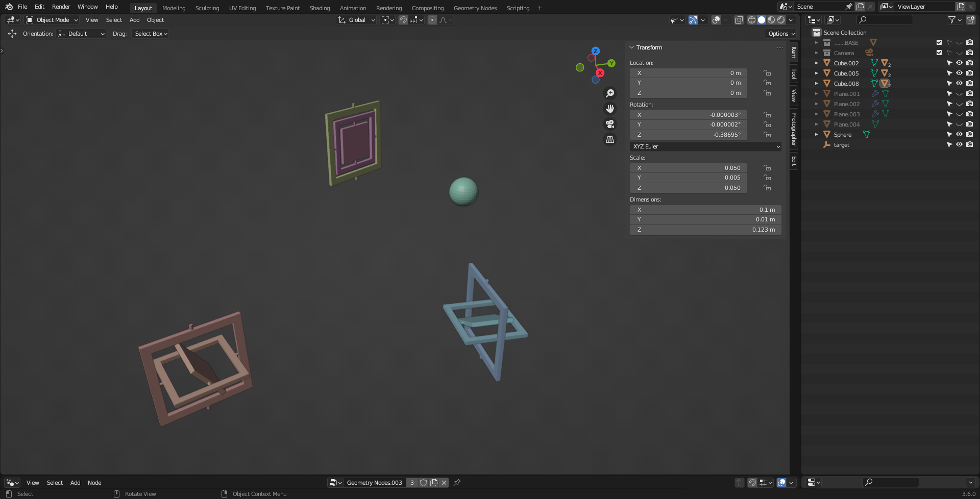Click the red X axis on navigation gizmo

click(600, 73)
